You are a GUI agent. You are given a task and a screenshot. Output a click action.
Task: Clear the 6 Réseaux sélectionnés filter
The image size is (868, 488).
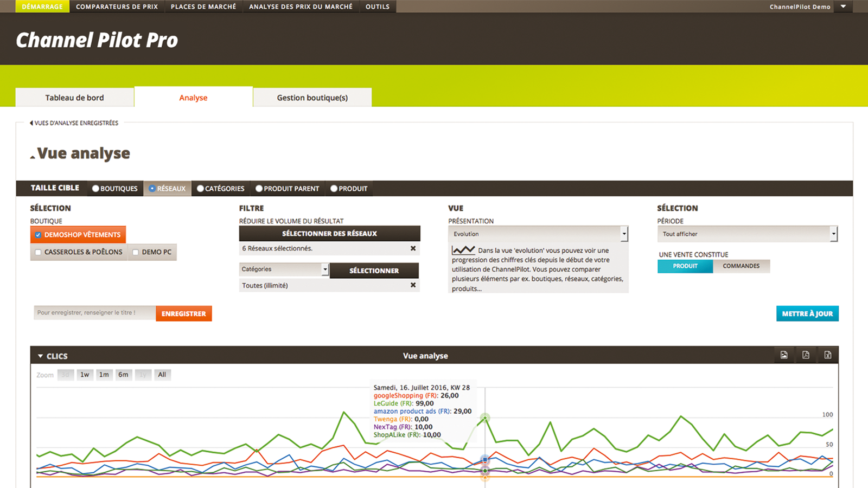[x=413, y=248]
